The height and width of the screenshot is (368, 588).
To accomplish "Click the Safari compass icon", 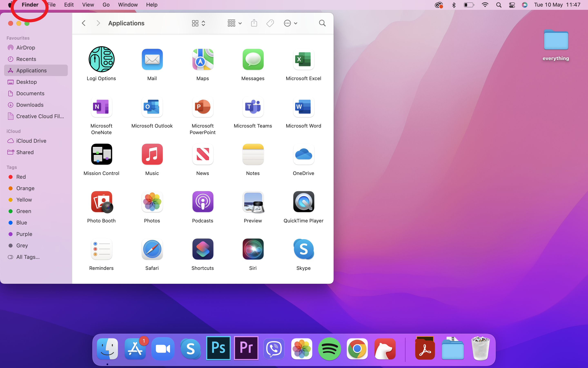I will pyautogui.click(x=152, y=249).
